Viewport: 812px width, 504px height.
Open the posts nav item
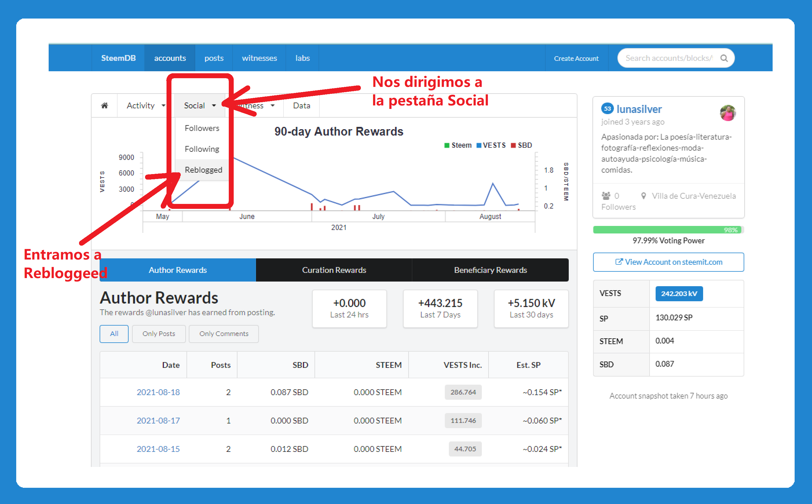click(x=214, y=58)
